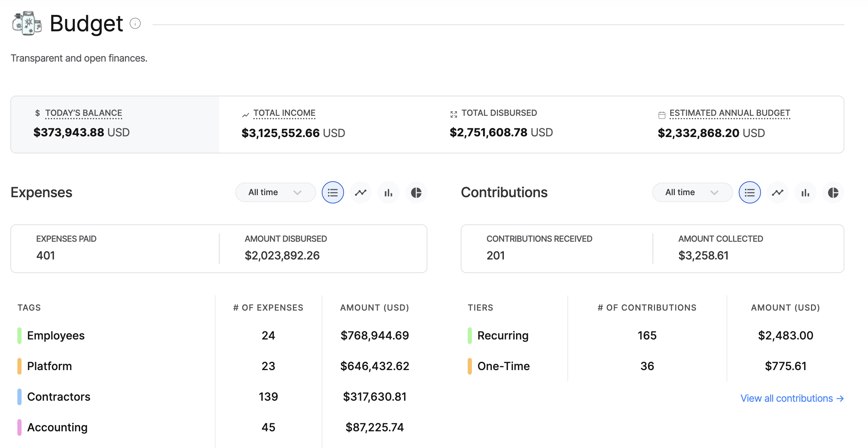Click the Budget jars logo icon
The height and width of the screenshot is (448, 868).
pyautogui.click(x=27, y=23)
